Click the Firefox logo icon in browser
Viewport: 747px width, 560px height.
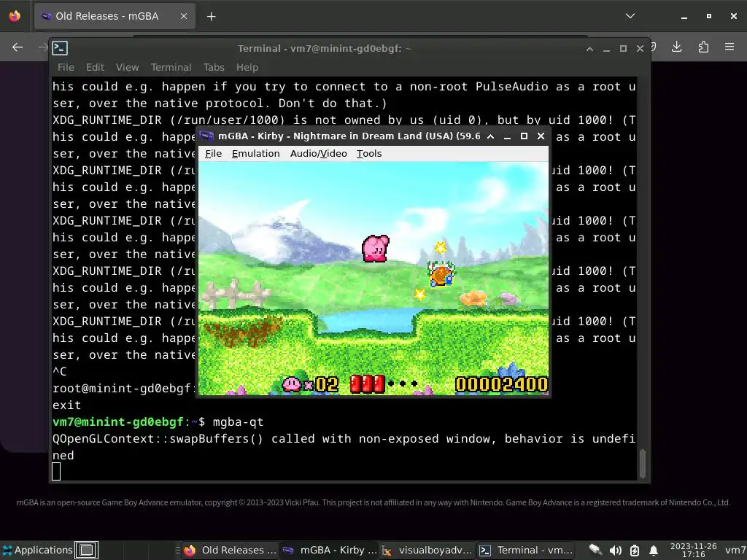(15, 16)
